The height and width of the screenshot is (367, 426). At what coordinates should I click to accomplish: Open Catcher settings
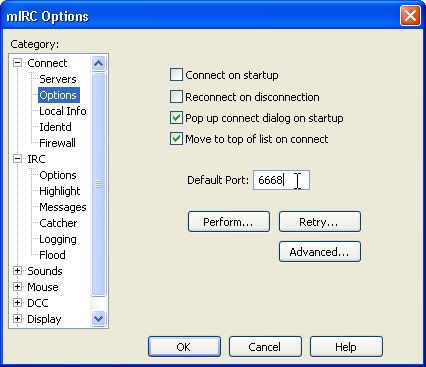(58, 223)
